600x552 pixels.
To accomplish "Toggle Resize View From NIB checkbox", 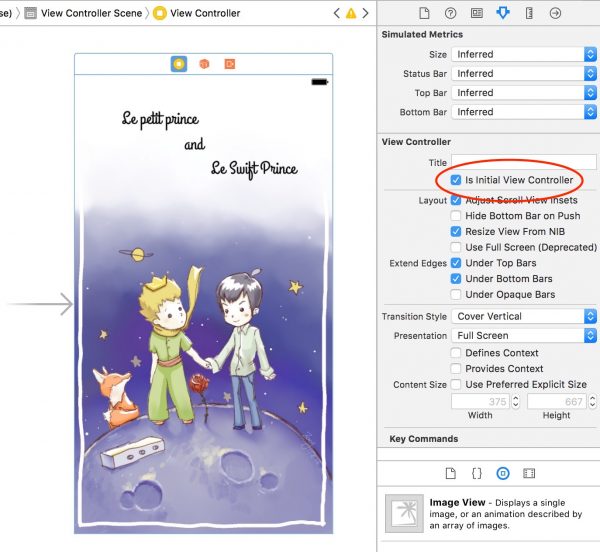I will coord(456,231).
